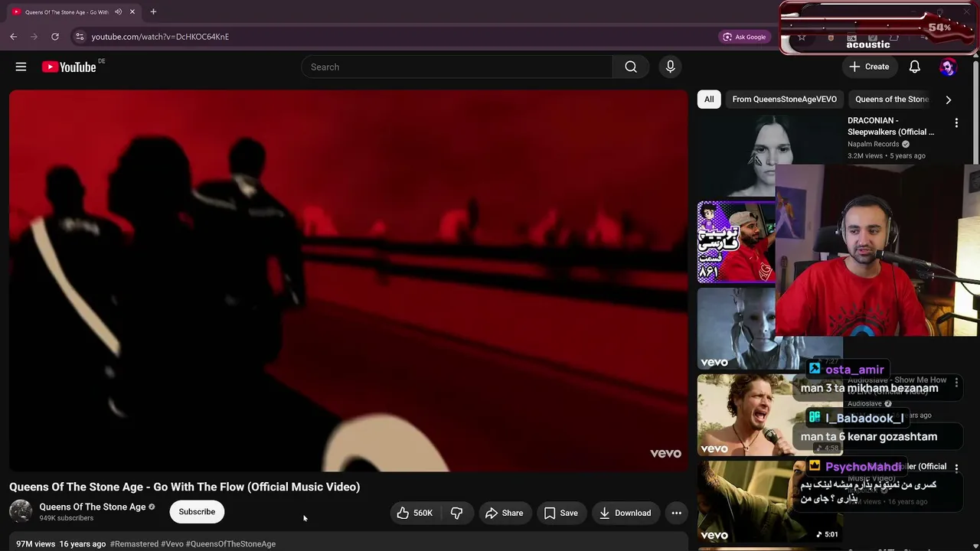Open options for the DRACONIAN Sleepwalkers video
The width and height of the screenshot is (980, 551).
[x=956, y=122]
